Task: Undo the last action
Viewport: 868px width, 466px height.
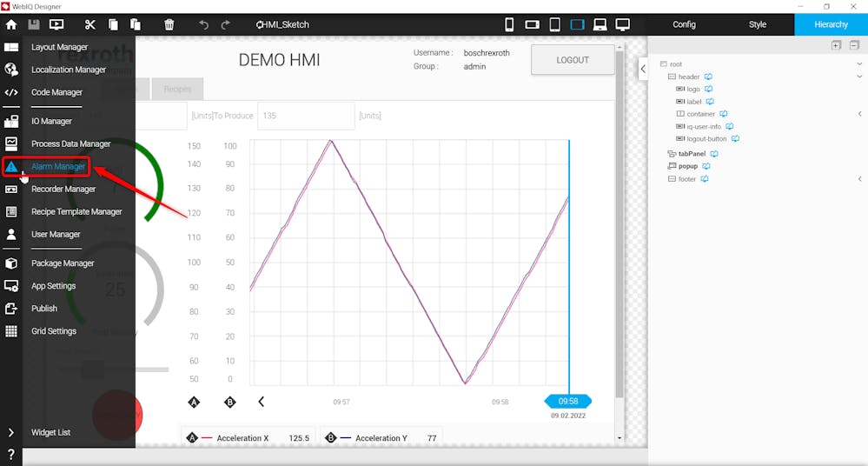Action: 203,24
